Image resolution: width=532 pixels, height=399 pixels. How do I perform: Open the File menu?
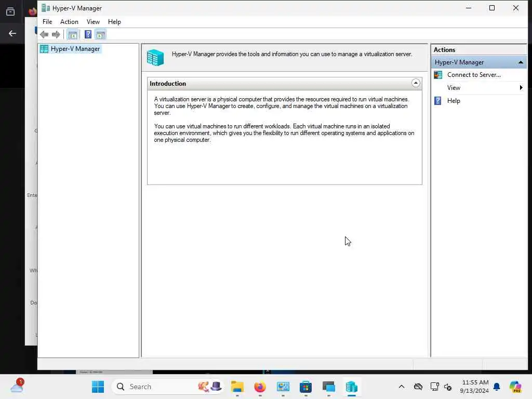(x=47, y=22)
